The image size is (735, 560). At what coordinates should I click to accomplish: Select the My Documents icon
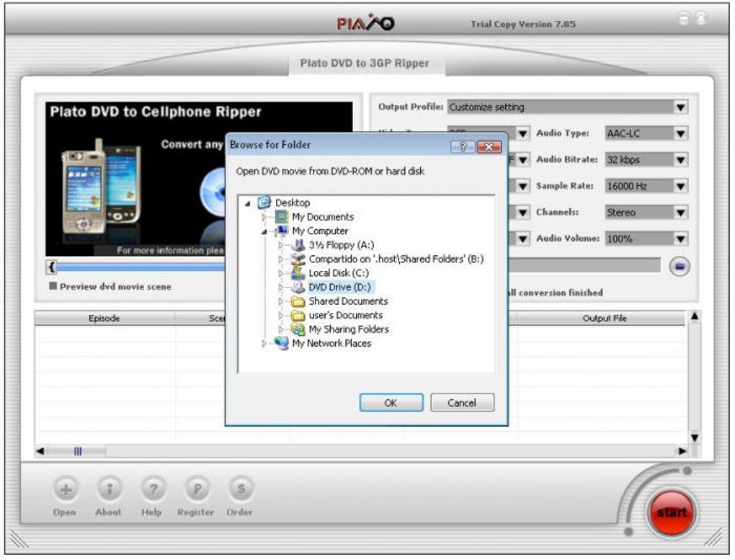tap(281, 217)
